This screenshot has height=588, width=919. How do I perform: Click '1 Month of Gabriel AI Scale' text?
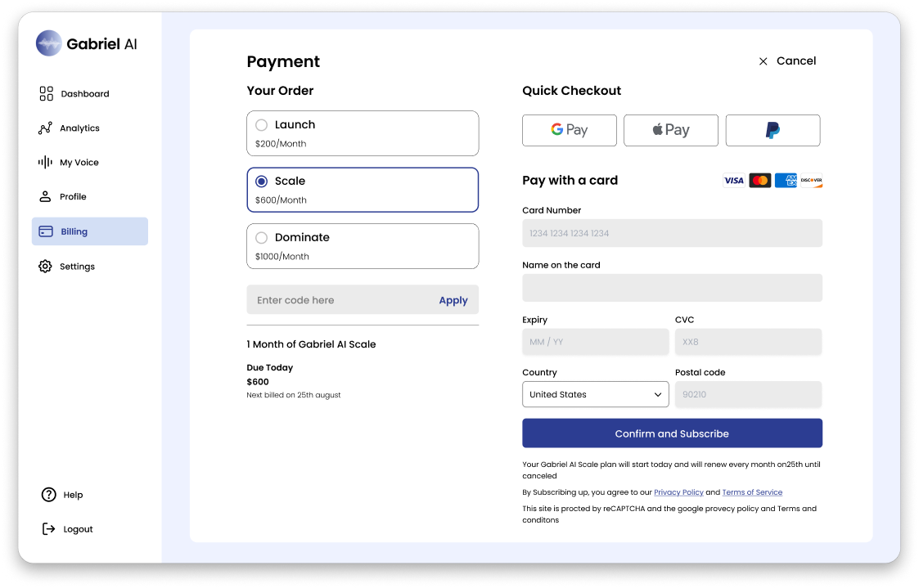tap(311, 344)
